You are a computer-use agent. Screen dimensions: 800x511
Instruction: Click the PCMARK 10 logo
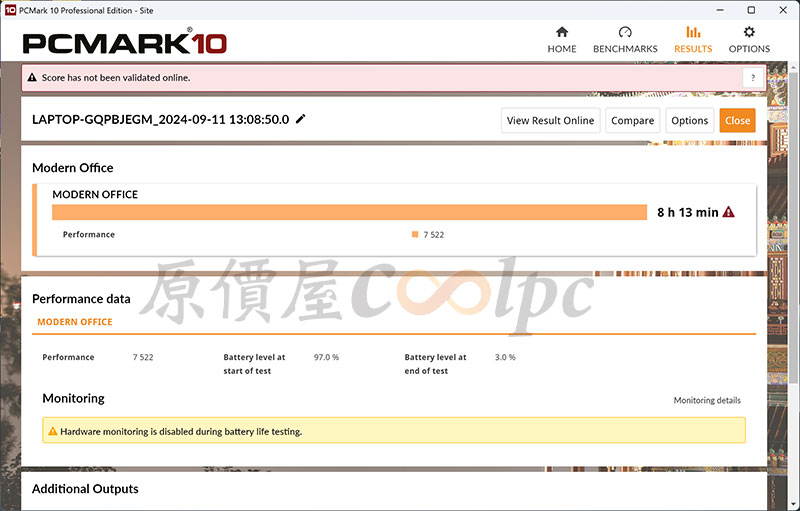[x=124, y=42]
